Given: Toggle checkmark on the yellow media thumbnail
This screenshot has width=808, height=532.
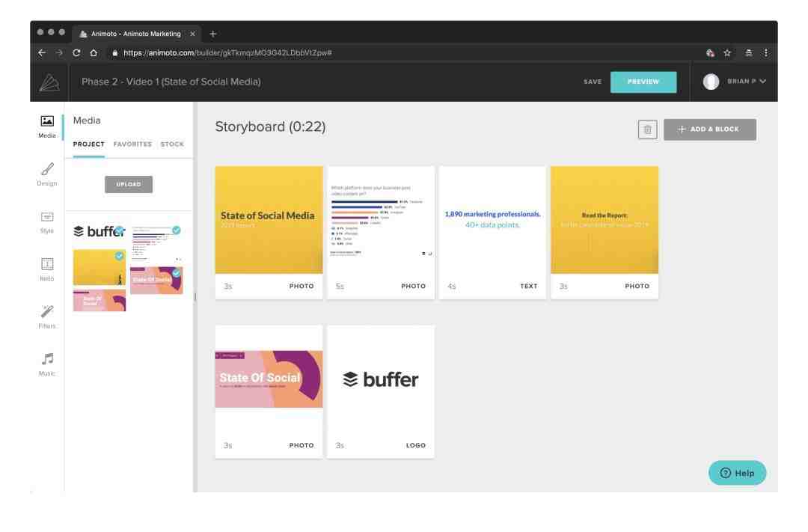Looking at the screenshot, I should [120, 255].
